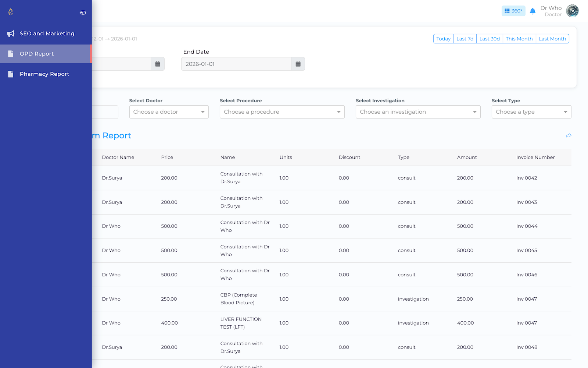
Task: Open the 360° apps button
Action: tap(513, 11)
